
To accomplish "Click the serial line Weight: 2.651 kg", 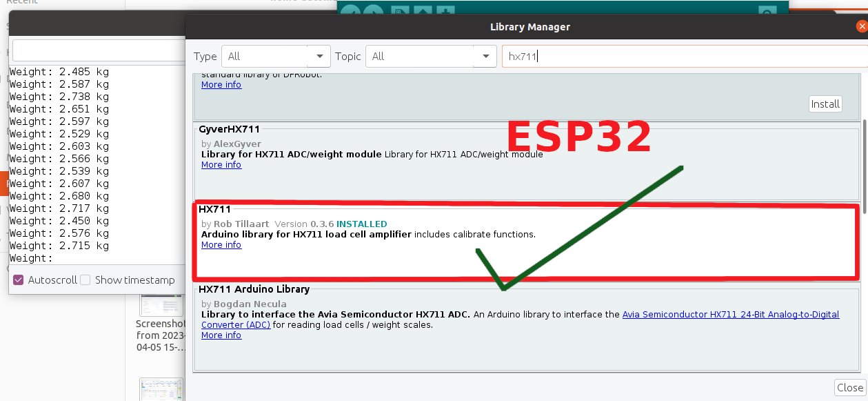I will [59, 108].
